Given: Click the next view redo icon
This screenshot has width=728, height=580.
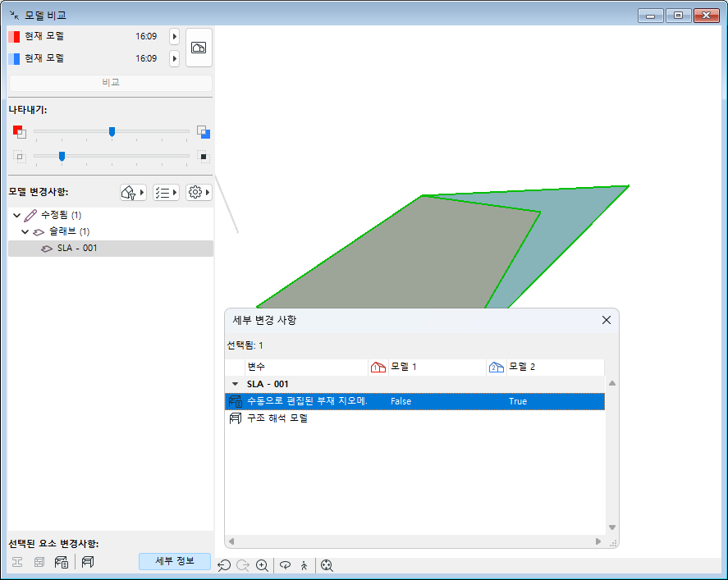Looking at the screenshot, I should tap(243, 565).
